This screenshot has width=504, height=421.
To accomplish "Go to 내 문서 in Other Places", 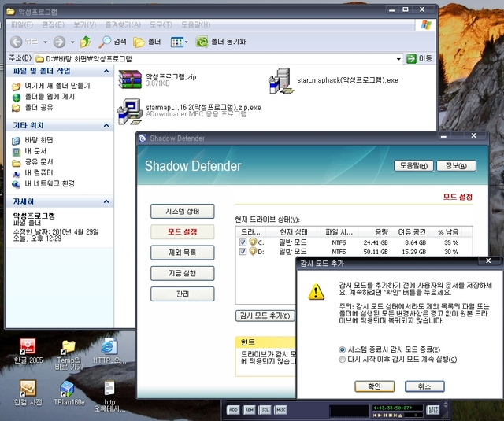I will tap(35, 151).
